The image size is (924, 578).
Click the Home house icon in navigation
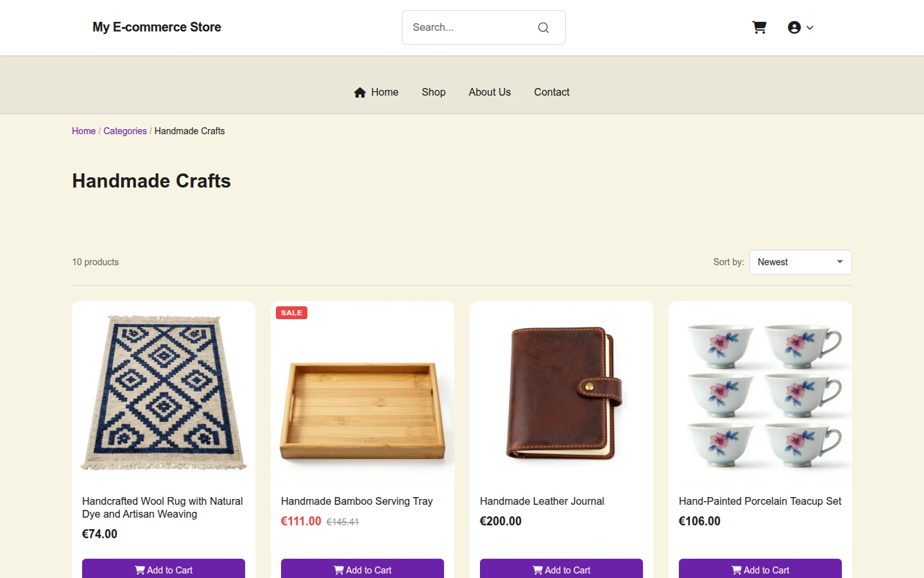[x=360, y=92]
